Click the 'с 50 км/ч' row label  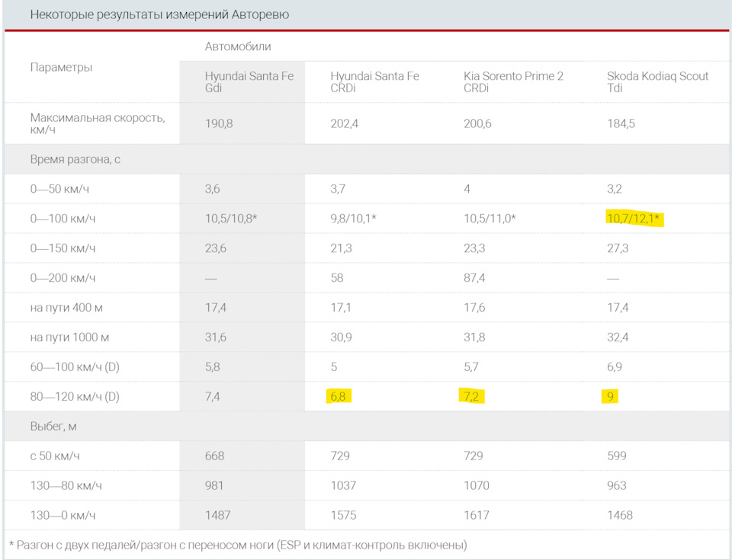point(55,456)
